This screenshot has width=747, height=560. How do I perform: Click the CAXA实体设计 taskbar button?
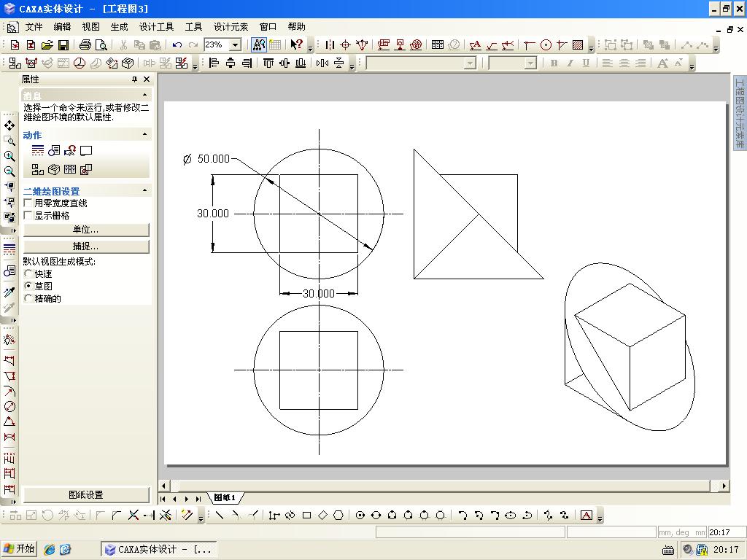[158, 550]
